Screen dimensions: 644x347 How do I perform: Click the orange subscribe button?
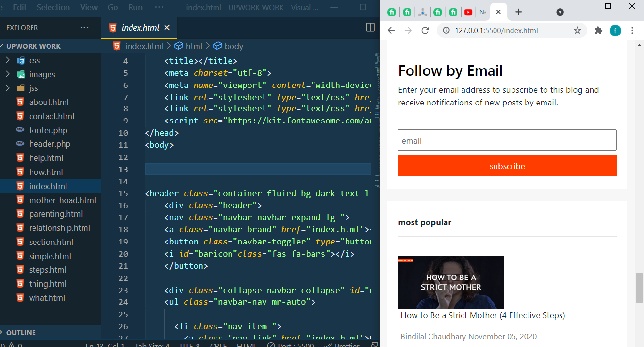tap(507, 166)
